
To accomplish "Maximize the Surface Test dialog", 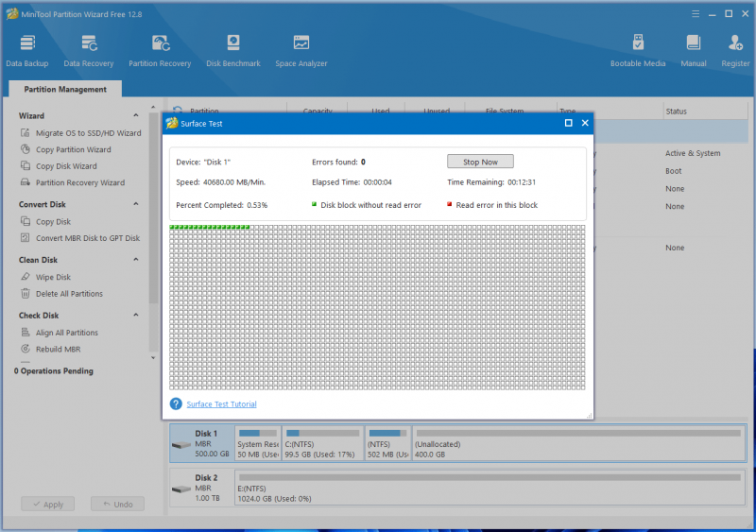I will pyautogui.click(x=569, y=123).
